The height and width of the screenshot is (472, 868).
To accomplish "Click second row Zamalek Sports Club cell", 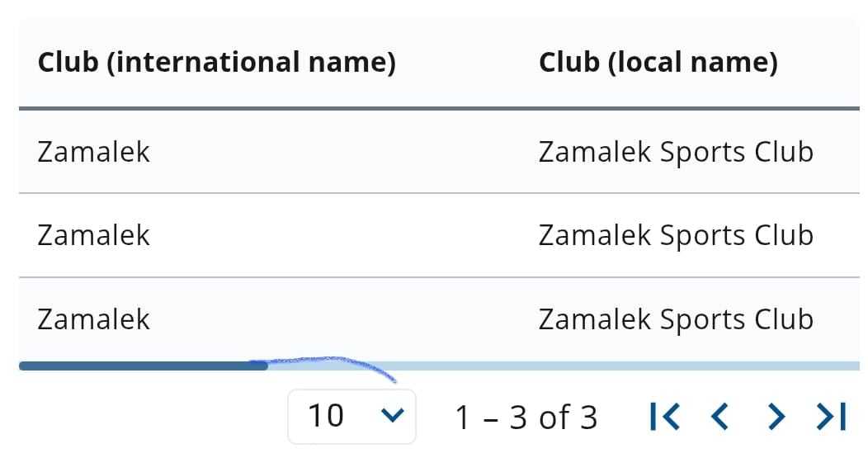I will (x=676, y=235).
